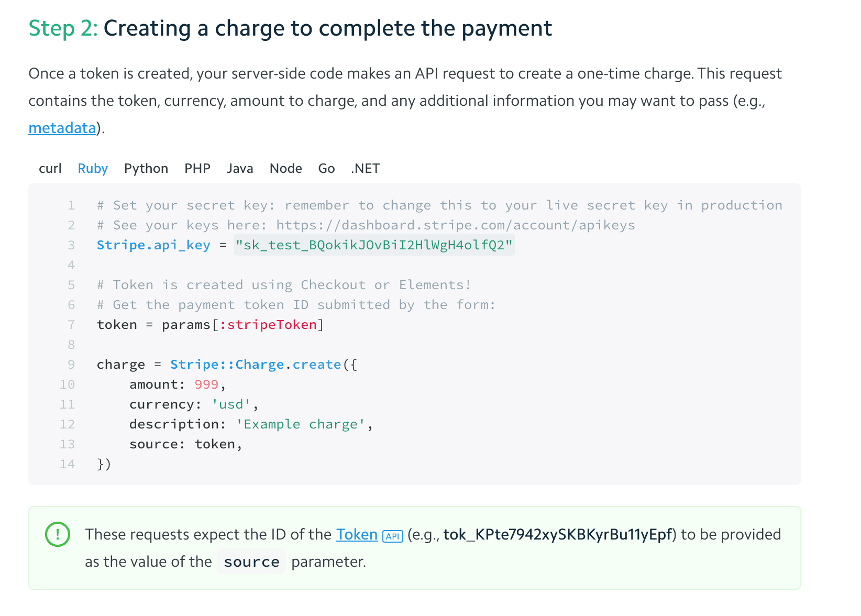The image size is (861, 616).
Task: Click the inline source code word
Action: click(251, 562)
